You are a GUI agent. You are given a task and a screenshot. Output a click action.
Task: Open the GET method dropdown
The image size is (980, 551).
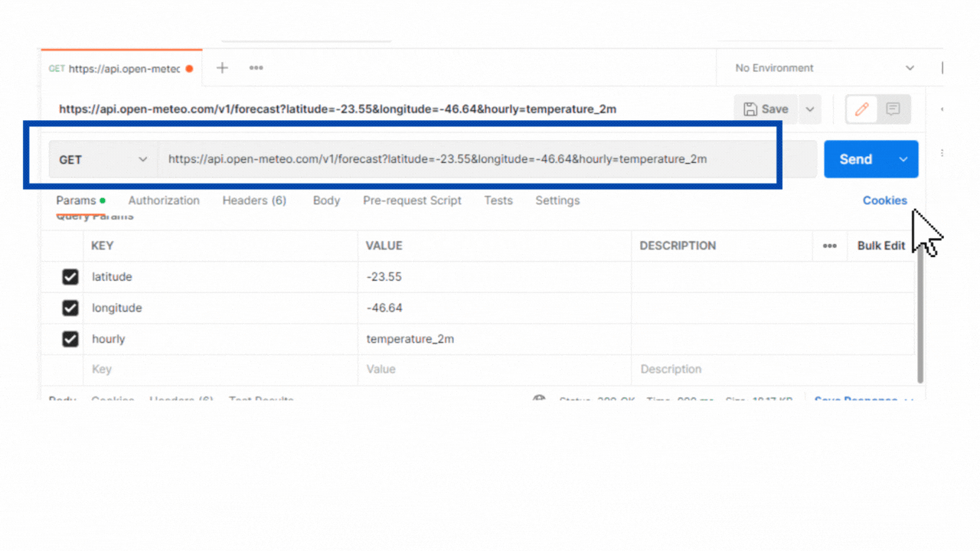(103, 160)
